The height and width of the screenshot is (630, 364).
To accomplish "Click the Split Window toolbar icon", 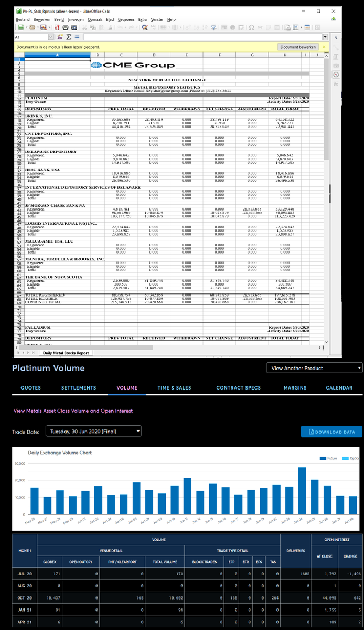I will click(x=308, y=27).
